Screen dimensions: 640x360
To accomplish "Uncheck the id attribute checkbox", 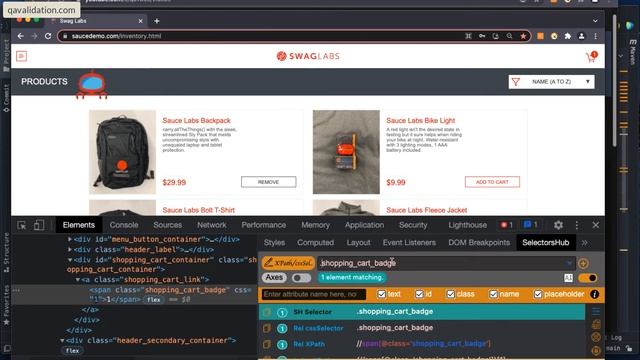I will tap(419, 294).
